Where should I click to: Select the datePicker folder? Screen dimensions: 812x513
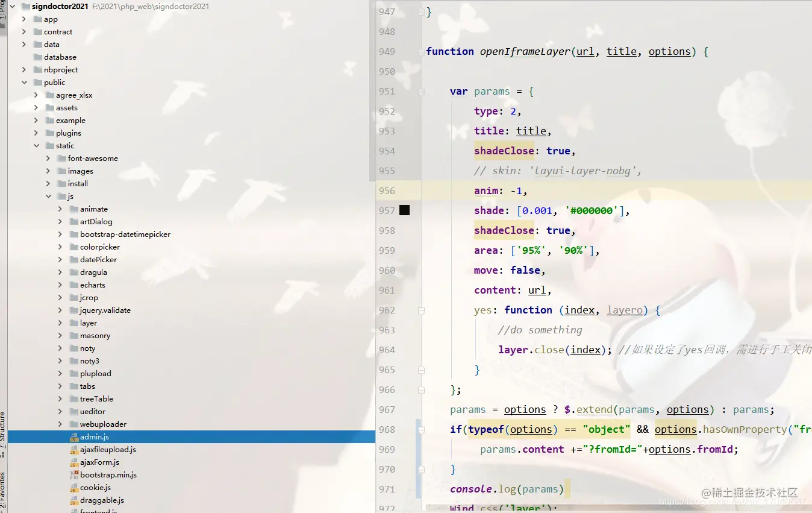(x=98, y=260)
